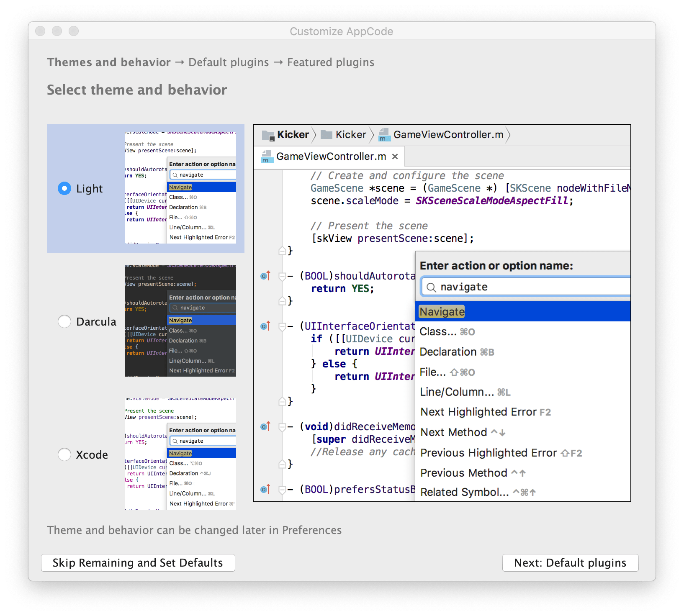Click the Featured plugins step in breadcrumb
The image size is (684, 616).
(331, 62)
